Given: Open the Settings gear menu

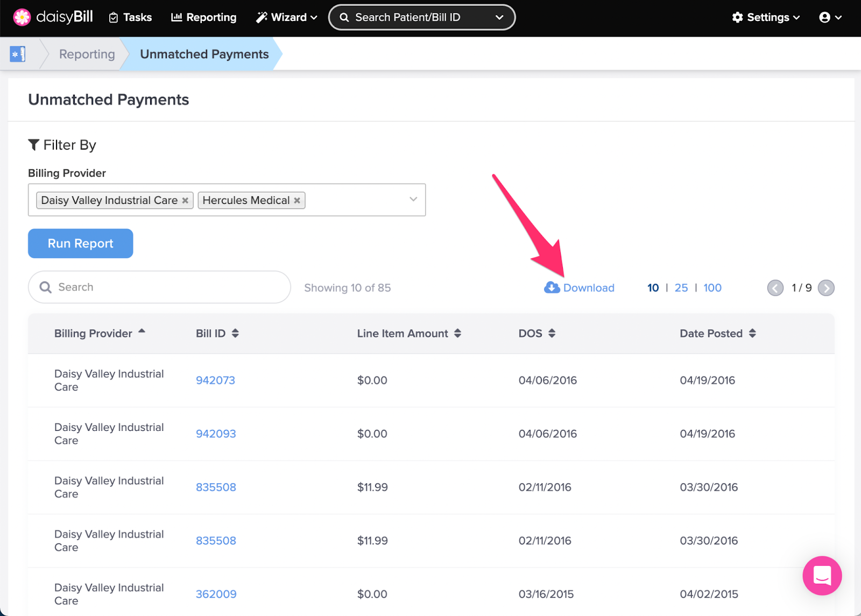Looking at the screenshot, I should click(x=766, y=17).
